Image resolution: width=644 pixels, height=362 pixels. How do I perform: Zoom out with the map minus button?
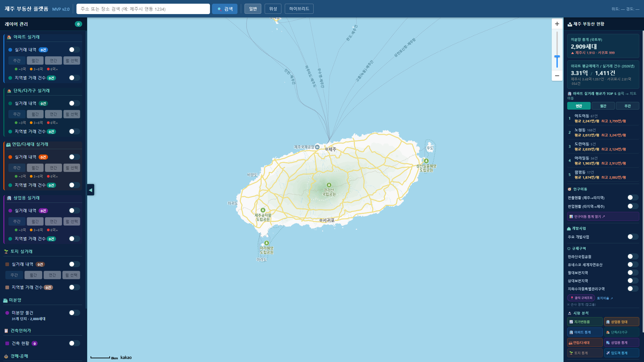557,76
